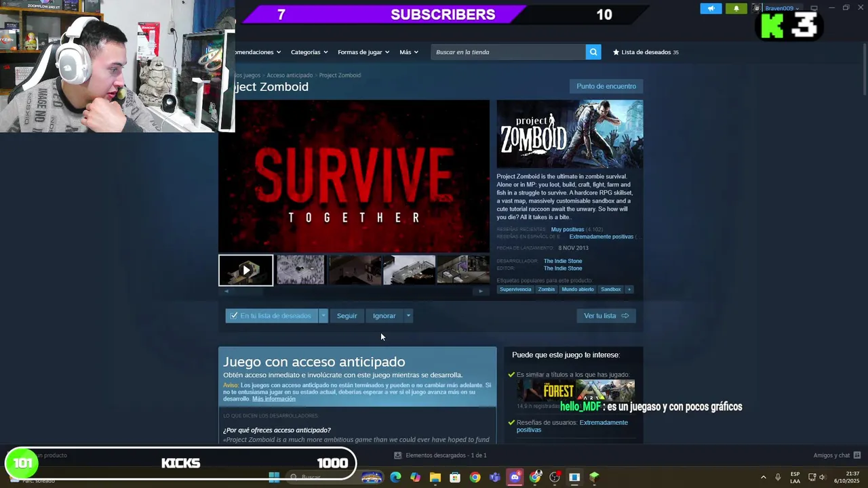Open the Braven009 account dropdown
The image size is (868, 488).
782,8
